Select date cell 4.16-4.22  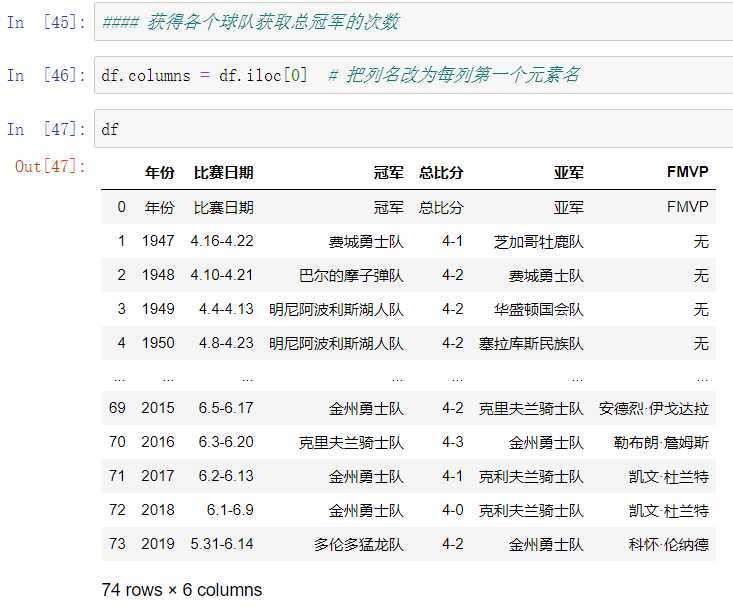coord(222,241)
